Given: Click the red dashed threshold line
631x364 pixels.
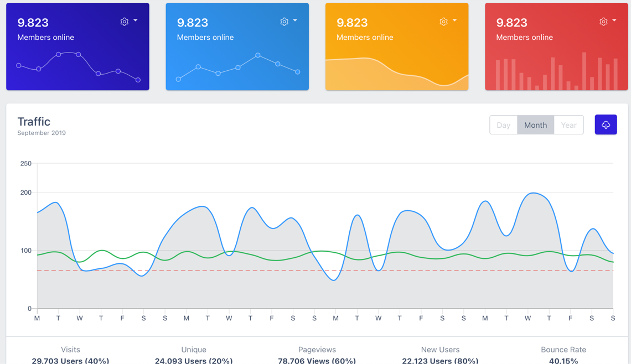Looking at the screenshot, I should pos(325,271).
